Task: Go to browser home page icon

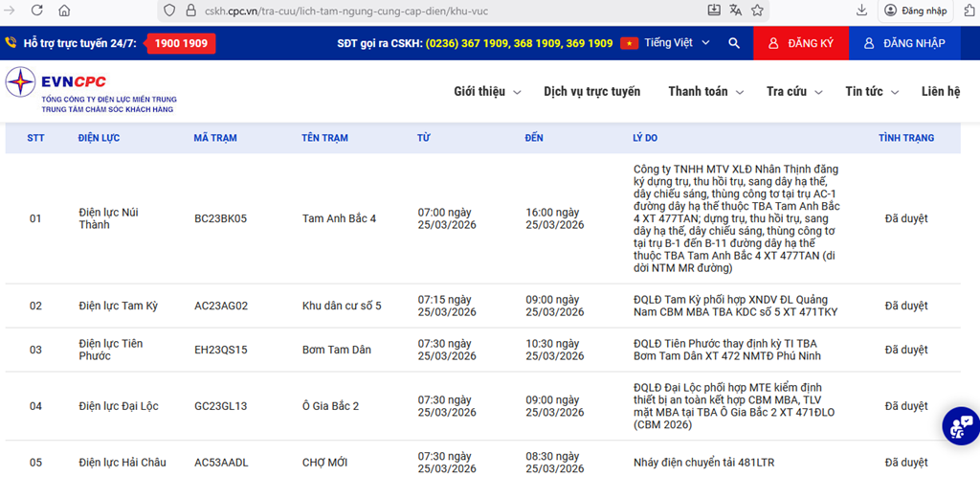Action: tap(64, 11)
